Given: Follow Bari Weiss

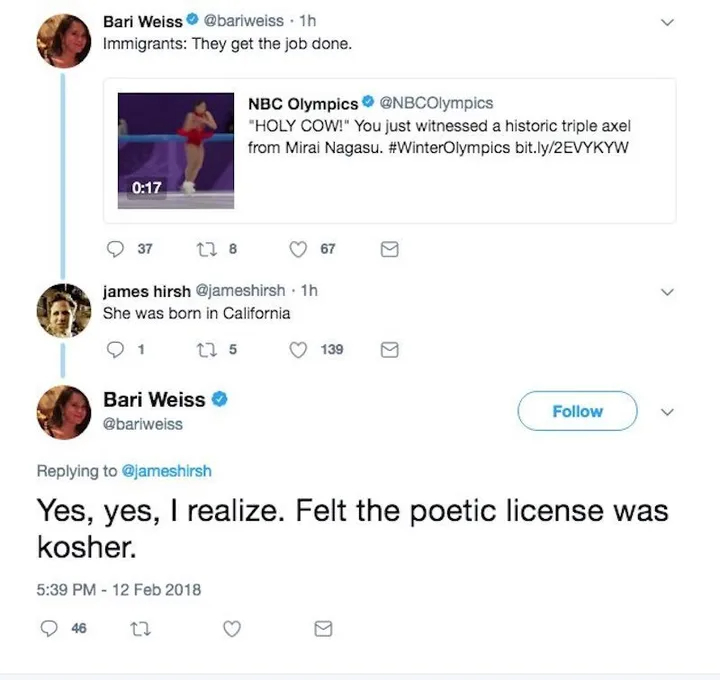Looking at the screenshot, I should coord(577,411).
